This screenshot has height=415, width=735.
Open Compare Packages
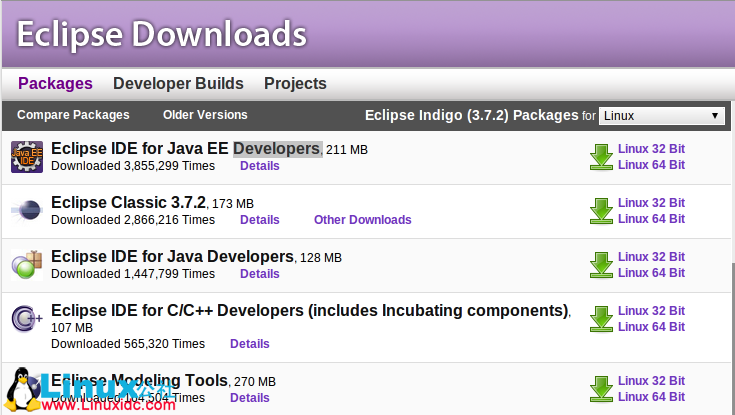pyautogui.click(x=73, y=115)
